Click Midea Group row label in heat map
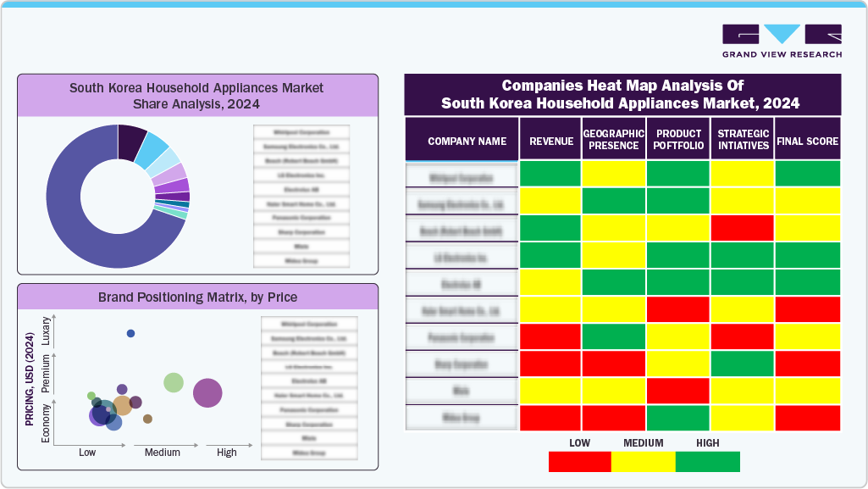The height and width of the screenshot is (489, 868). 462,418
